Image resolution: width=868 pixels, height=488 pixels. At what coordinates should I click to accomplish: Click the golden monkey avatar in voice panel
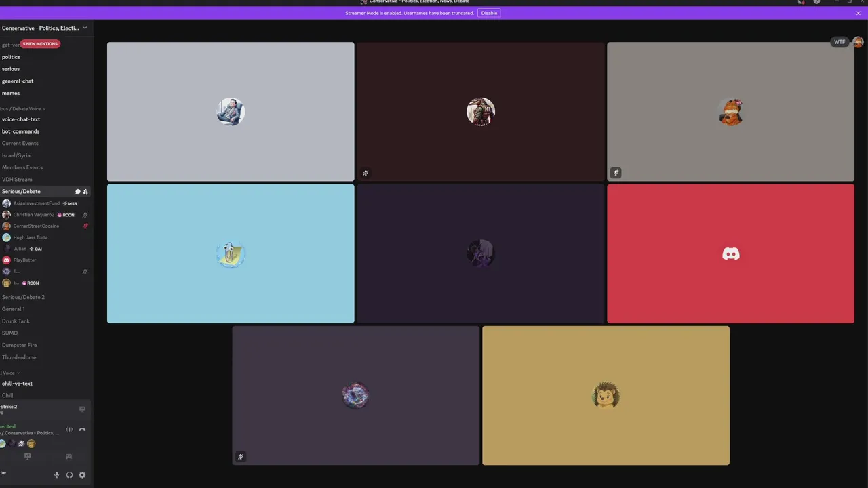coord(31,443)
